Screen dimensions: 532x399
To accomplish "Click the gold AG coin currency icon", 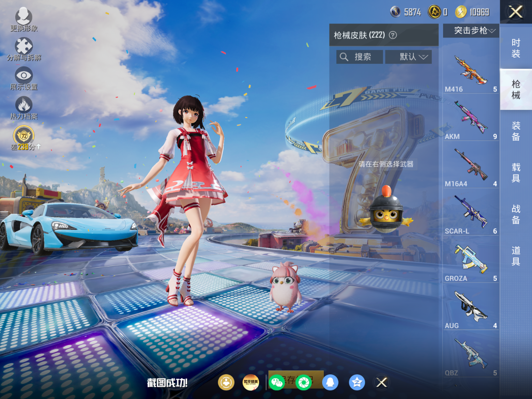I will tap(434, 12).
